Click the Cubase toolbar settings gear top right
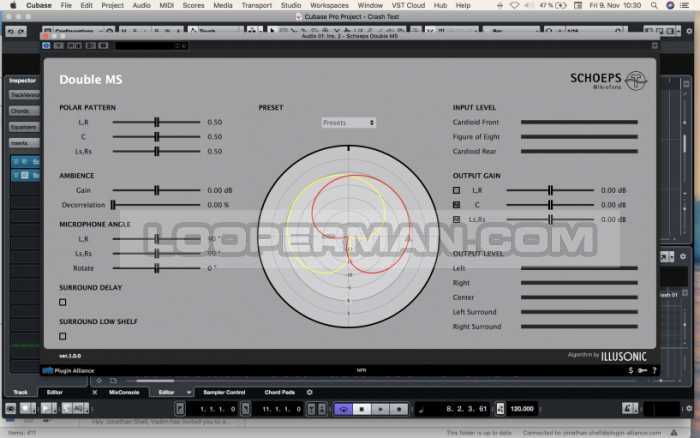 tap(689, 31)
